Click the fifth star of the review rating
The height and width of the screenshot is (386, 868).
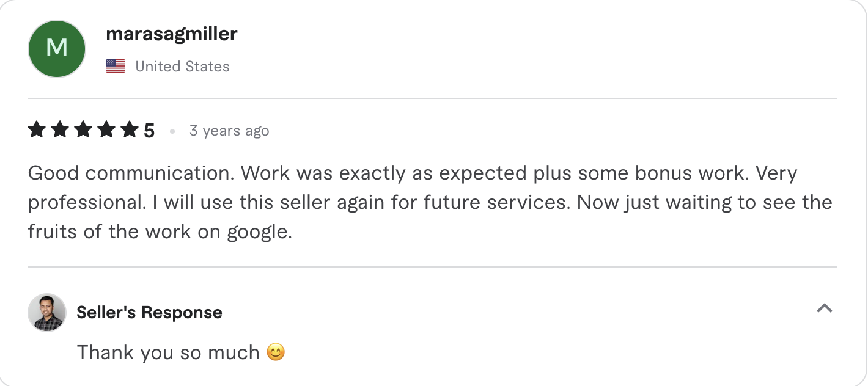[131, 129]
